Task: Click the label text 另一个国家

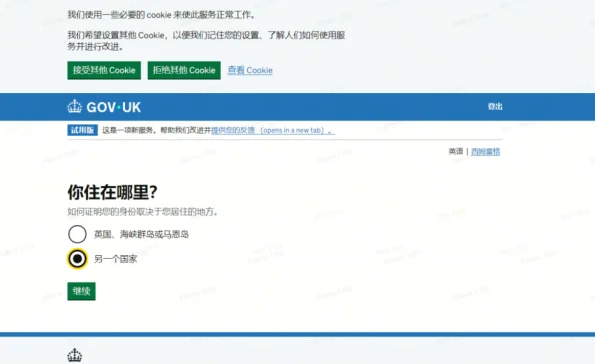Action: [x=115, y=259]
